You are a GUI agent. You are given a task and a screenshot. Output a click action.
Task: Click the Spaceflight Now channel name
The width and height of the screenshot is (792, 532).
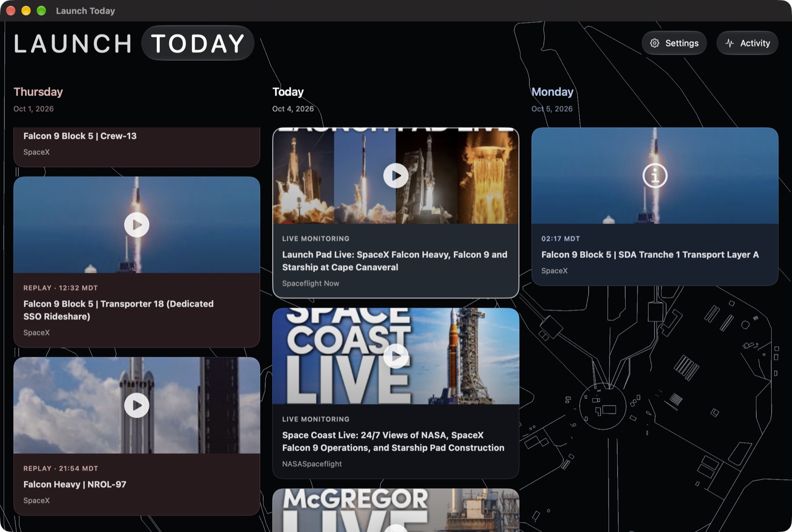(310, 284)
